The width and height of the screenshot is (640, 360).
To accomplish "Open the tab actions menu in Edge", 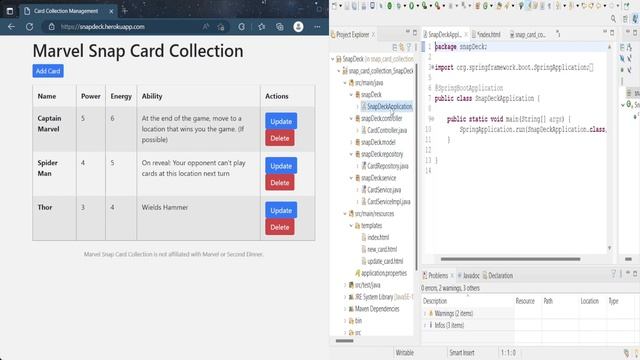I will (10, 11).
